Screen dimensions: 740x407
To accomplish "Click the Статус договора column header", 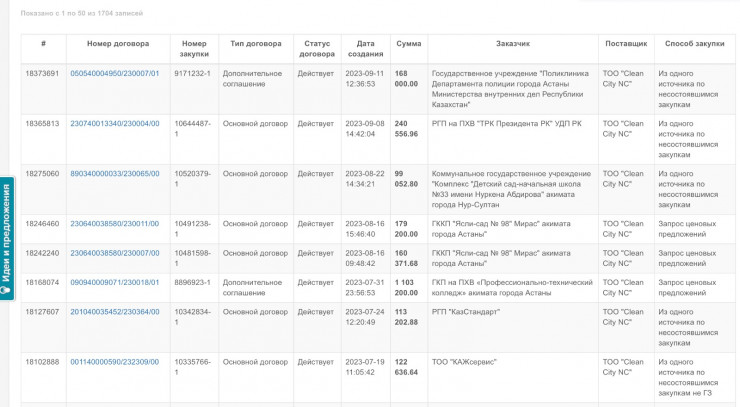I will tap(317, 49).
